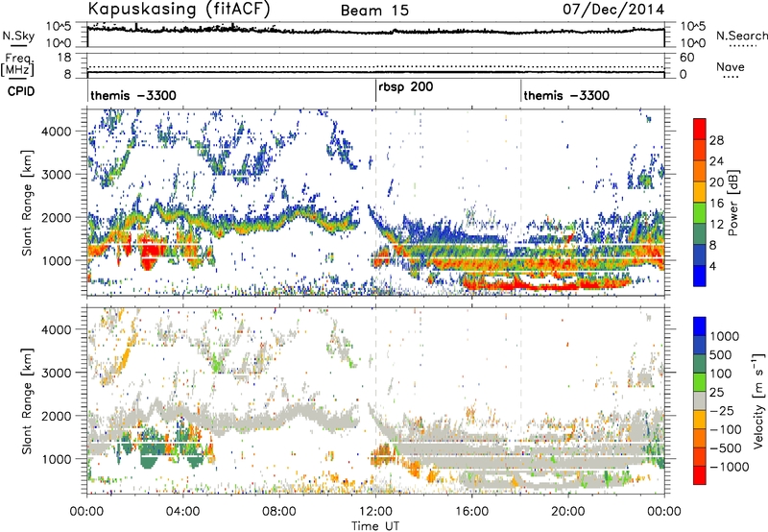Click the 'rbsp 200' CPID marker

click(405, 87)
